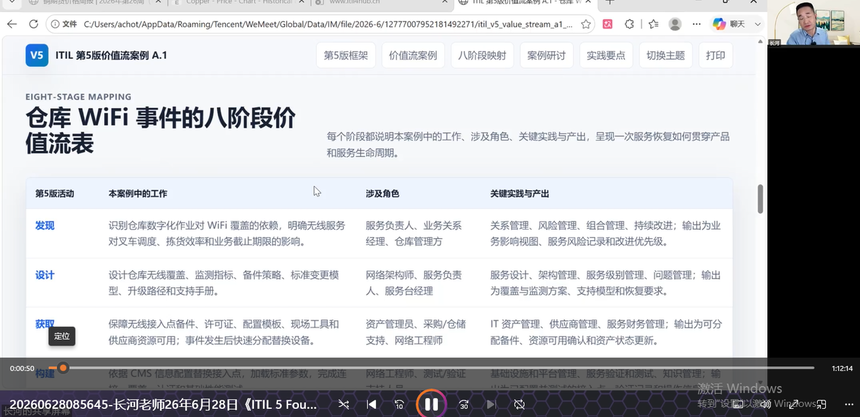
Task: Click the 第5版活动 column header
Action: tap(54, 194)
